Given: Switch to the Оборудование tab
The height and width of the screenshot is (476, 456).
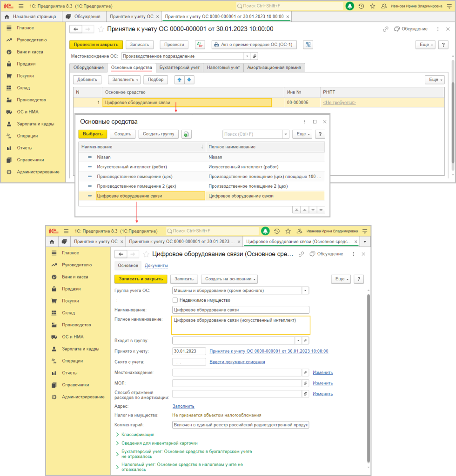Looking at the screenshot, I should pyautogui.click(x=88, y=67).
